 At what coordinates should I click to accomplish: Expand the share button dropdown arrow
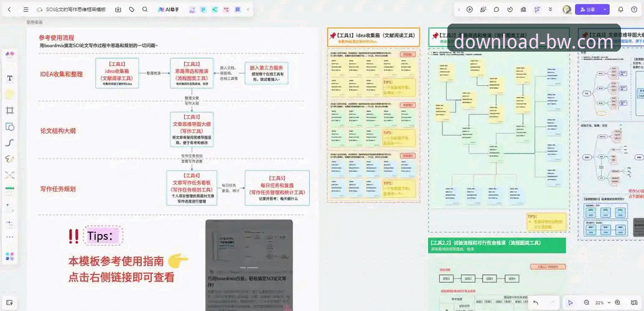[605, 9]
